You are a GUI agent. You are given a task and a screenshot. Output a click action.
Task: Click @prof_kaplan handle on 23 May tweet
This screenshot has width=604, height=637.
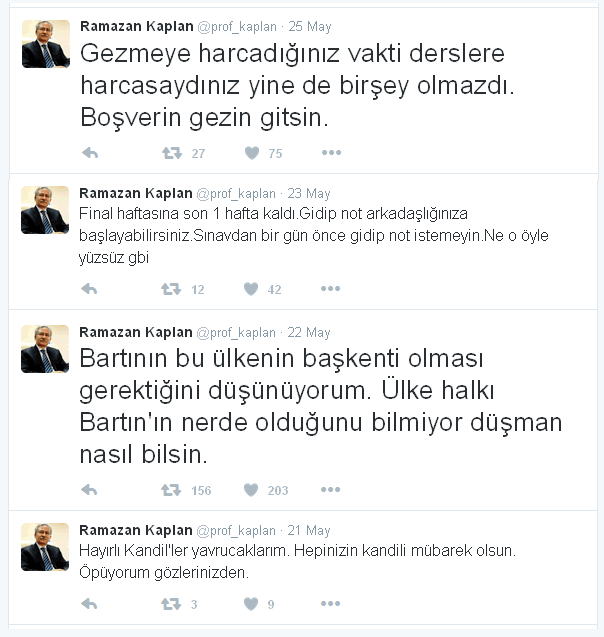(x=236, y=194)
